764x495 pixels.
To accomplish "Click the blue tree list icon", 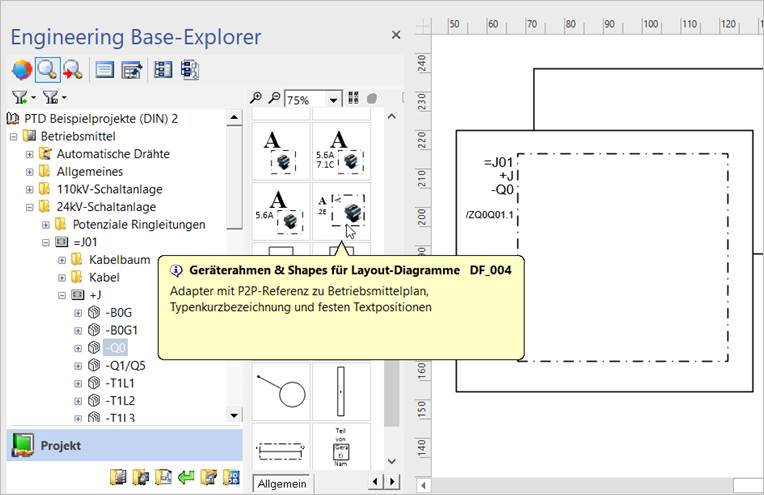I will tap(163, 70).
